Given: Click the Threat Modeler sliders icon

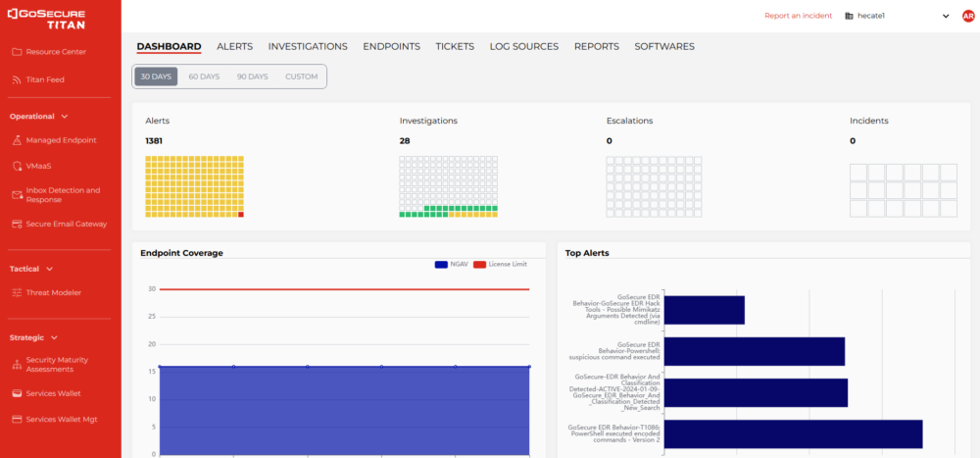Looking at the screenshot, I should (x=17, y=293).
